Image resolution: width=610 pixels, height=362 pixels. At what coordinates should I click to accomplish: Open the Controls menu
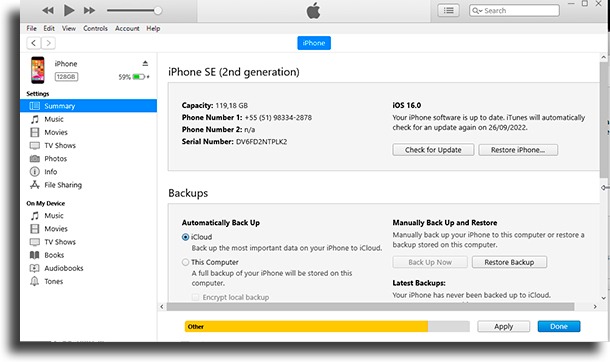(95, 28)
